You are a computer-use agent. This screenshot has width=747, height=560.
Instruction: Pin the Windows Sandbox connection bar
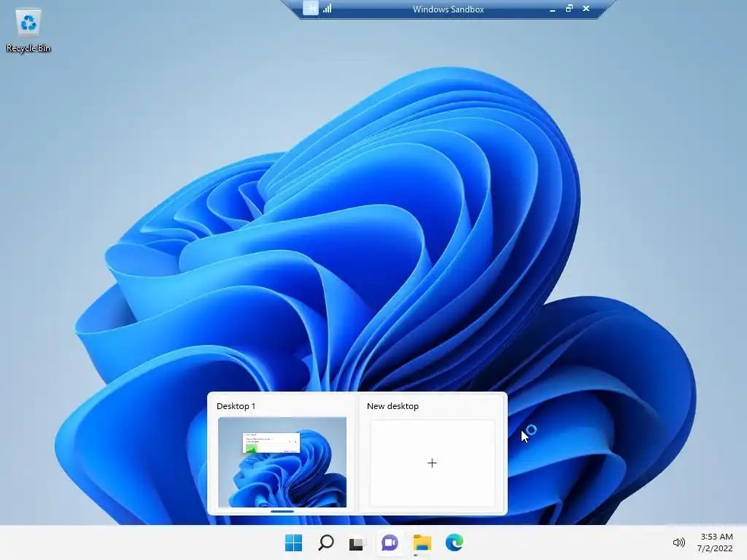pos(310,9)
